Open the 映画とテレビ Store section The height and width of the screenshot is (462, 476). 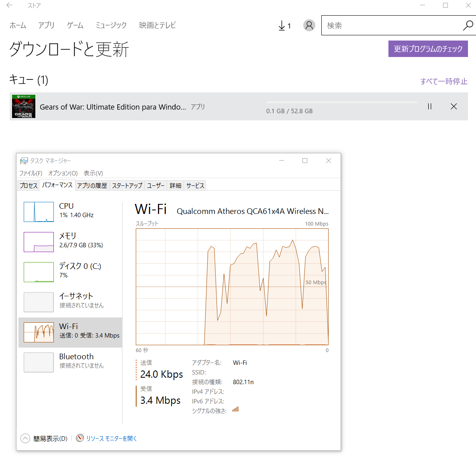tap(157, 25)
